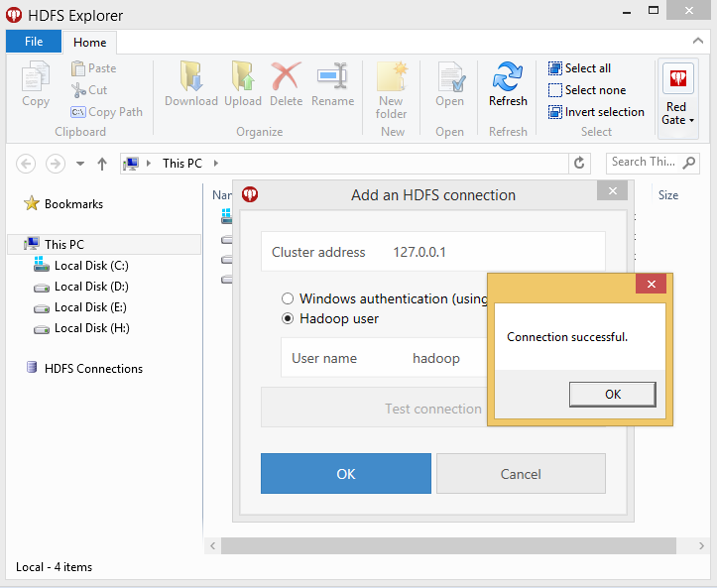This screenshot has height=588, width=717.
Task: Click the Cut scissors icon
Action: point(78,90)
